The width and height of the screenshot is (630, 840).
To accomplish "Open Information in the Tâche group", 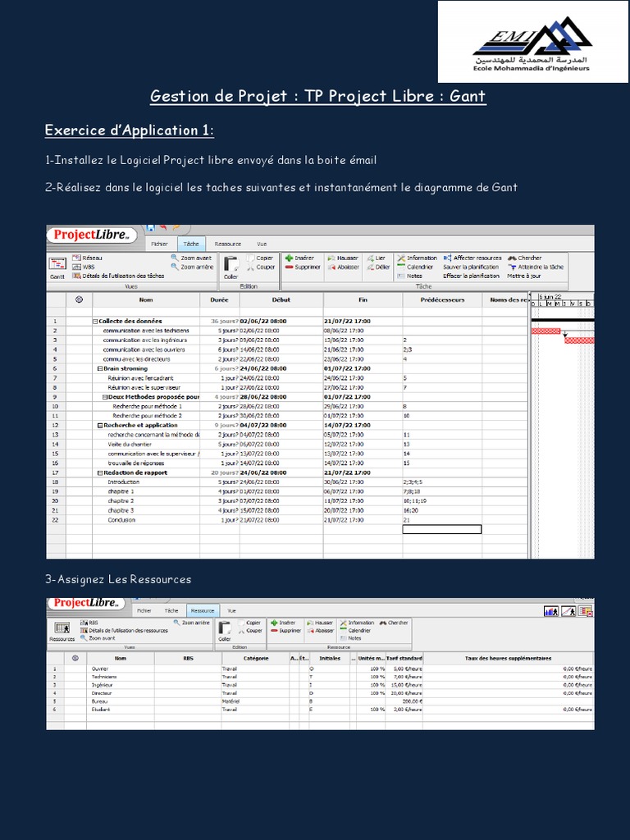I will coord(418,258).
